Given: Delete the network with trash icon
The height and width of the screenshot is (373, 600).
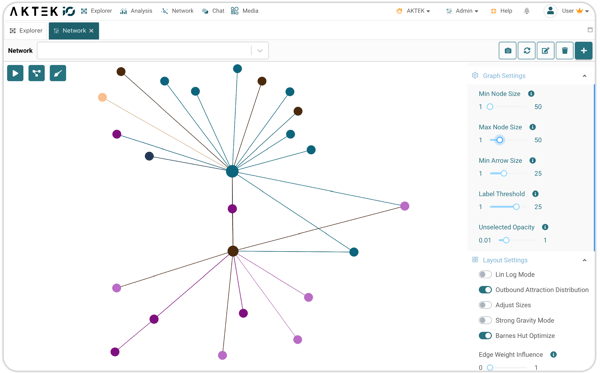Looking at the screenshot, I should [x=565, y=50].
